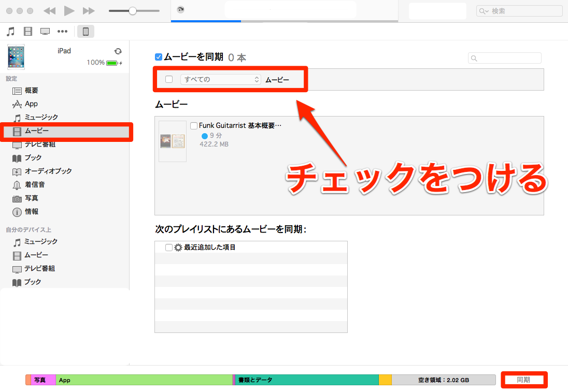Click the movies filter search field
Image resolution: width=568 pixels, height=392 pixels.
(x=505, y=58)
